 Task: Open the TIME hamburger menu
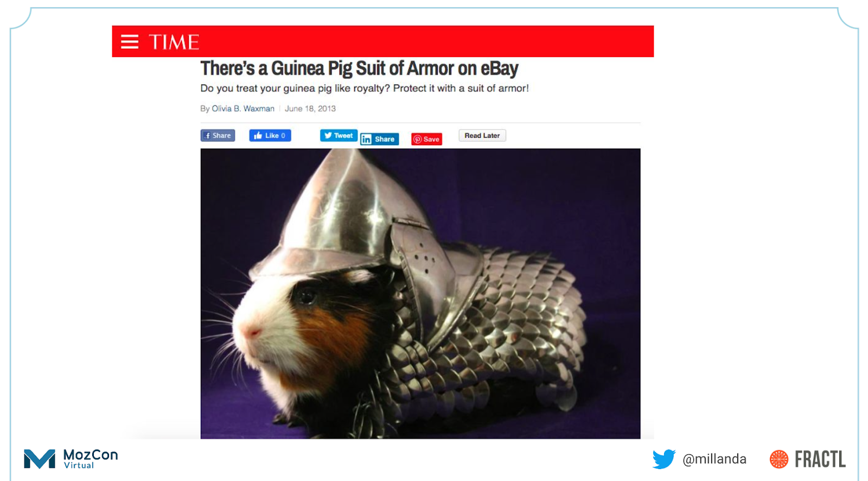coord(130,42)
